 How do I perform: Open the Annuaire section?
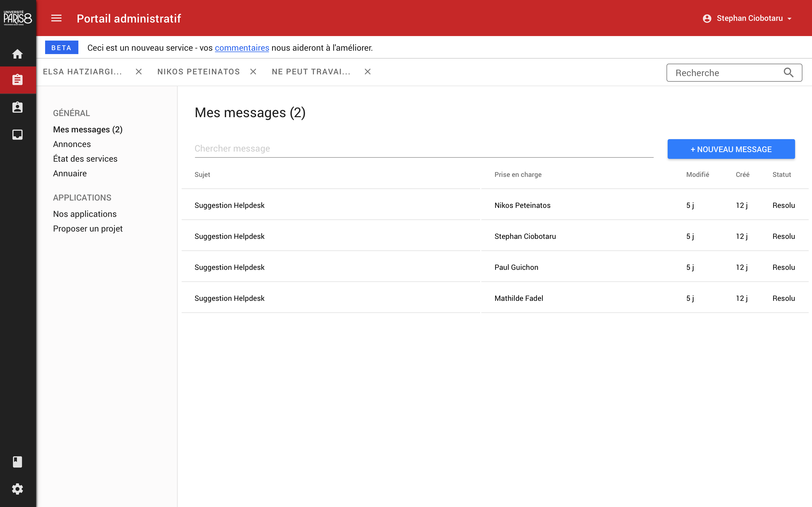coord(70,173)
